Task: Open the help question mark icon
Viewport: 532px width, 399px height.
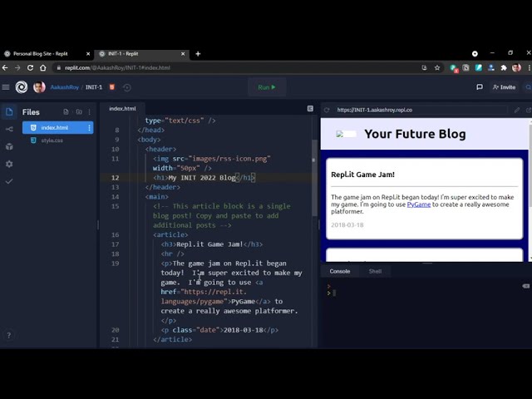Action: (9, 335)
